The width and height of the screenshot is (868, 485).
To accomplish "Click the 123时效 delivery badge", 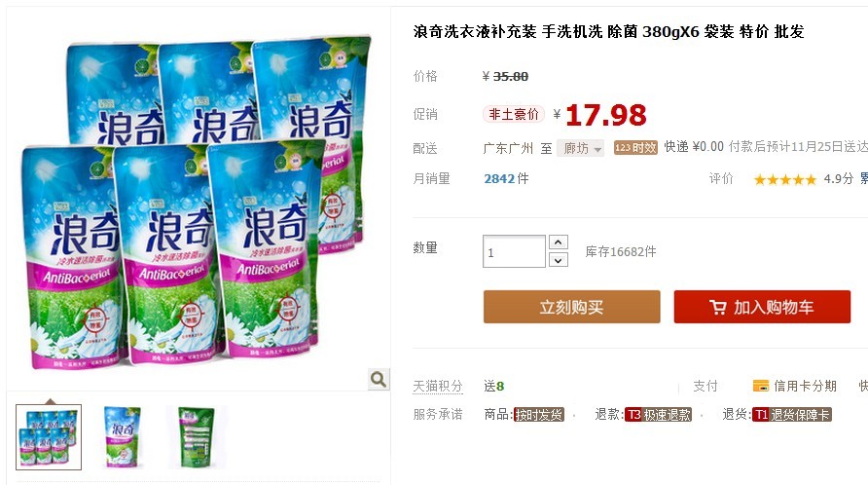I will point(635,147).
